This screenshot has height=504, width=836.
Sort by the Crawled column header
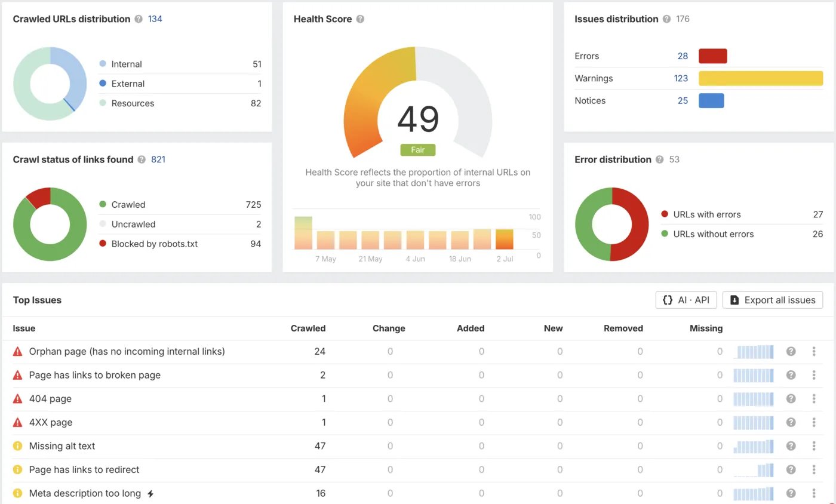click(x=308, y=328)
